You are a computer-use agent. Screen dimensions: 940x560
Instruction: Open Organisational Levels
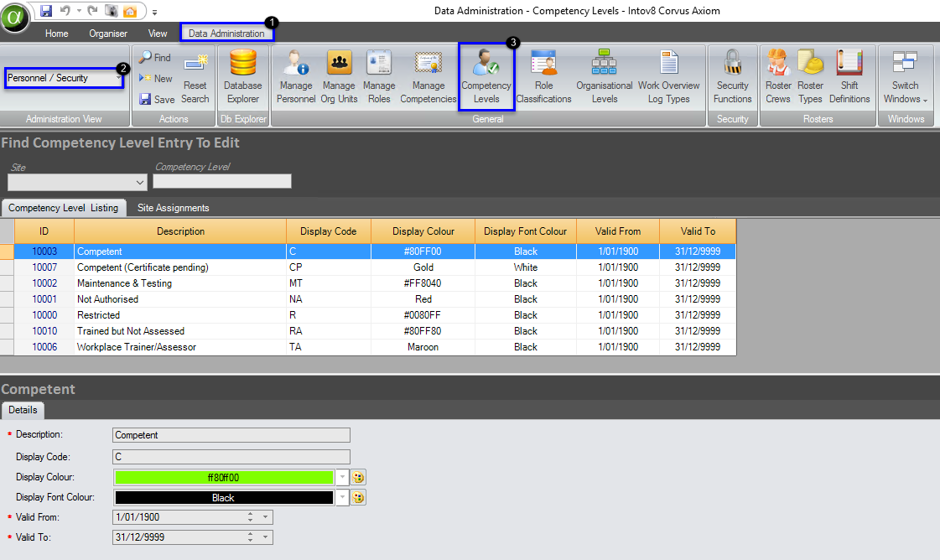pyautogui.click(x=604, y=76)
